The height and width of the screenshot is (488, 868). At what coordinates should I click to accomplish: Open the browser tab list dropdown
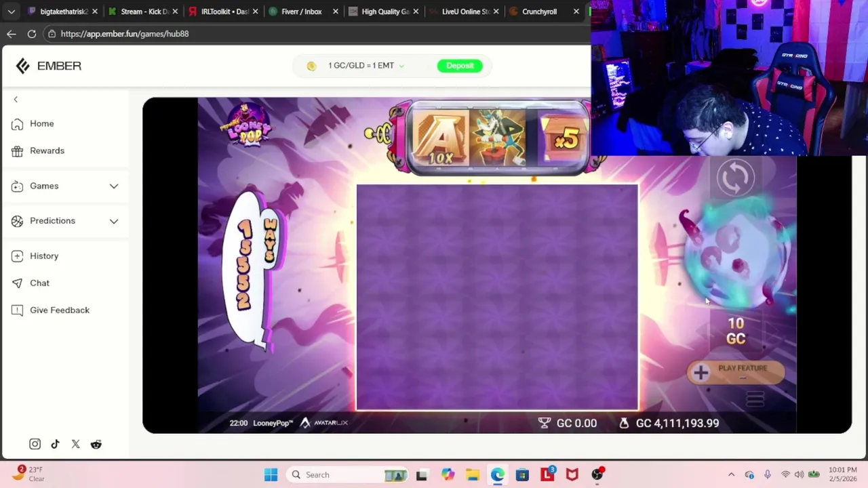pos(12,12)
